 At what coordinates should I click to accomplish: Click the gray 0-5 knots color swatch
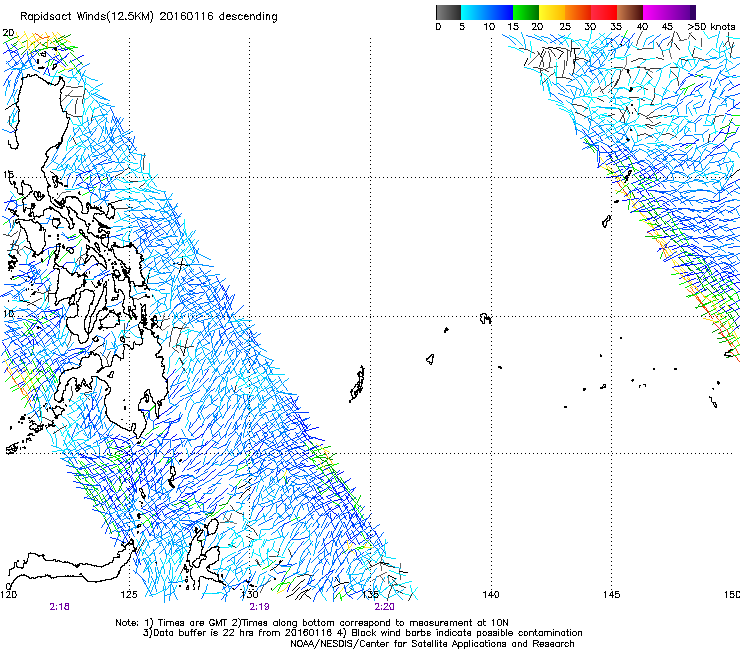pyautogui.click(x=448, y=12)
